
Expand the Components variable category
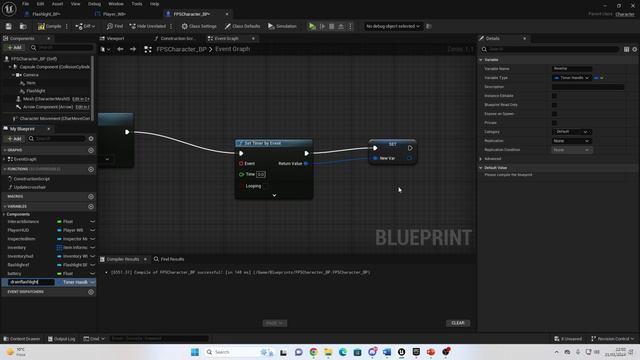4,214
